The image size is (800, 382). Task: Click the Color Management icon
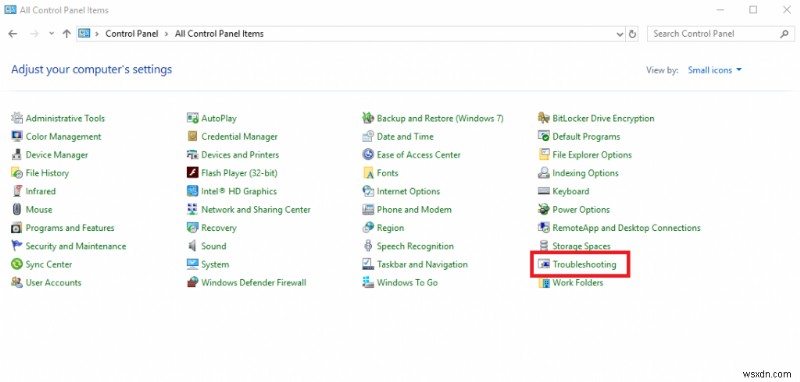point(17,137)
